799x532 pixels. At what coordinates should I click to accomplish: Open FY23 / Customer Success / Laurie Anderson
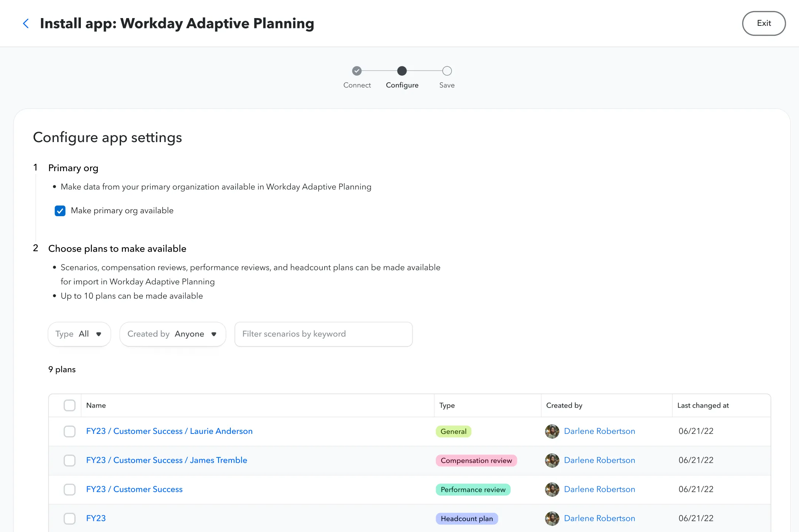(169, 431)
